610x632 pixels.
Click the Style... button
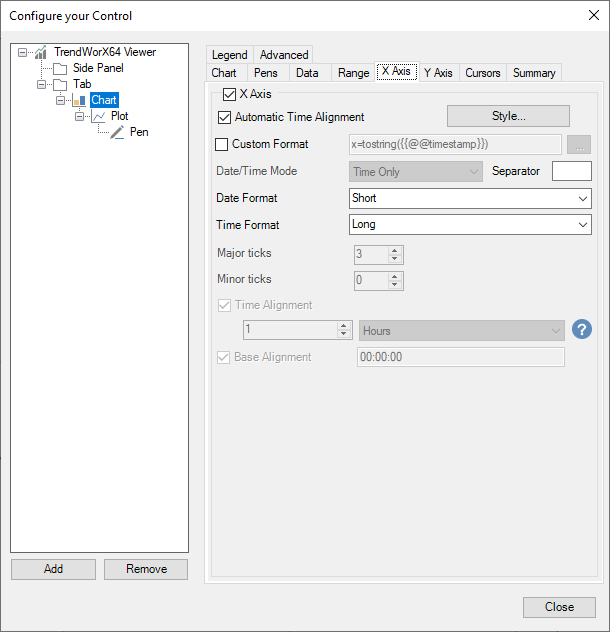pyautogui.click(x=508, y=116)
